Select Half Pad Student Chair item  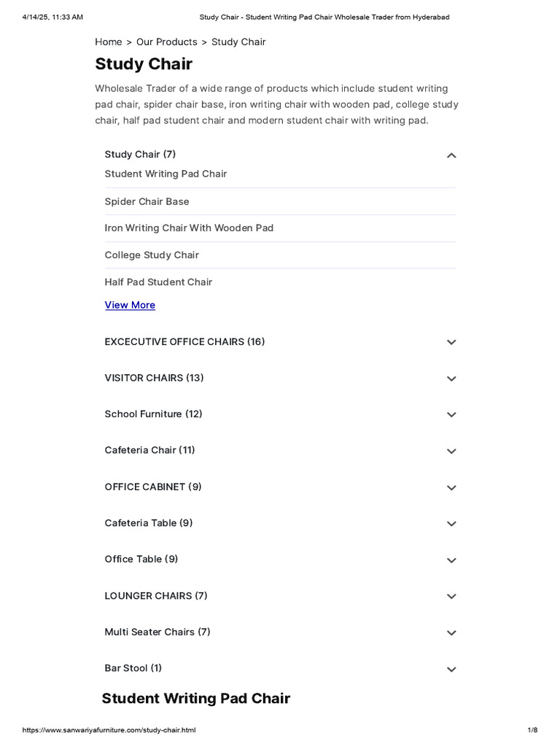(x=158, y=282)
